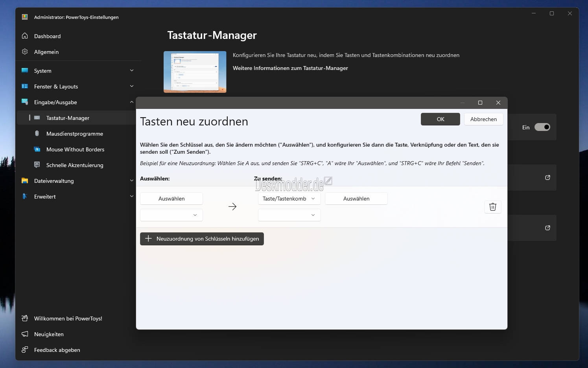
Task: Click the Feedback abgeben icon
Action: pos(25,350)
